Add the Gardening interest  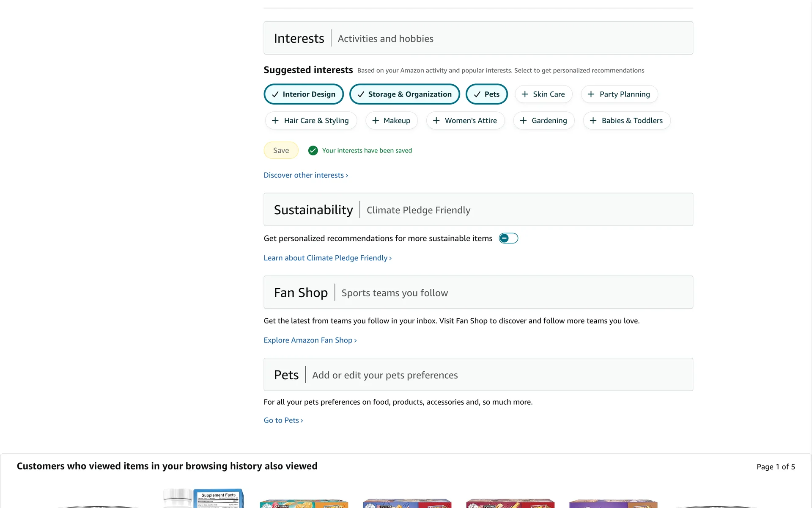tap(543, 121)
